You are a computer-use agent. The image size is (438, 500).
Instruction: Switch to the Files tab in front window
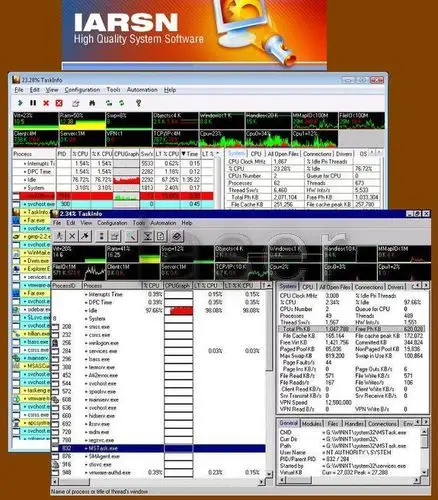pos(333,424)
